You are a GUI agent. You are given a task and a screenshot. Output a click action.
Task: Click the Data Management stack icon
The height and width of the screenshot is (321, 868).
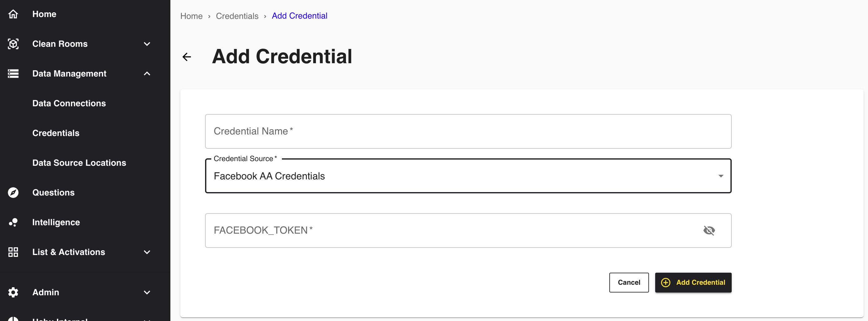(x=13, y=73)
